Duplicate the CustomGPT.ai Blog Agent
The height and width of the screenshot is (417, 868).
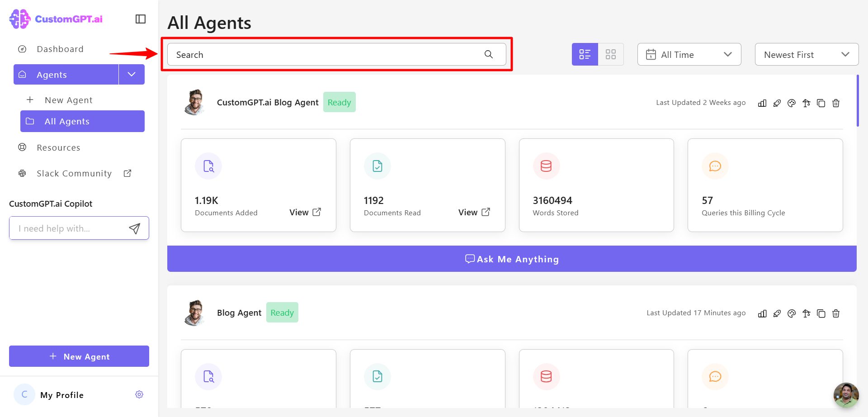821,103
